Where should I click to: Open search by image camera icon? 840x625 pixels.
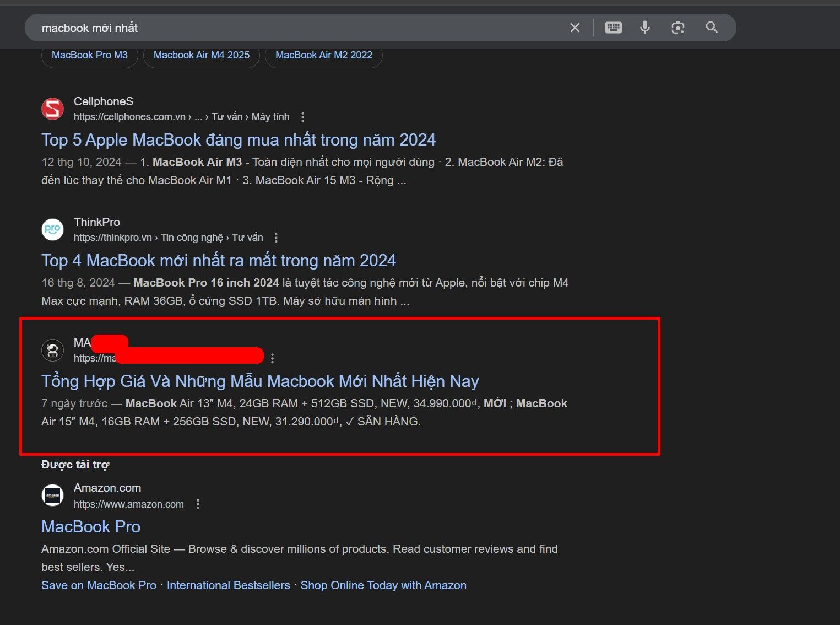click(x=678, y=28)
